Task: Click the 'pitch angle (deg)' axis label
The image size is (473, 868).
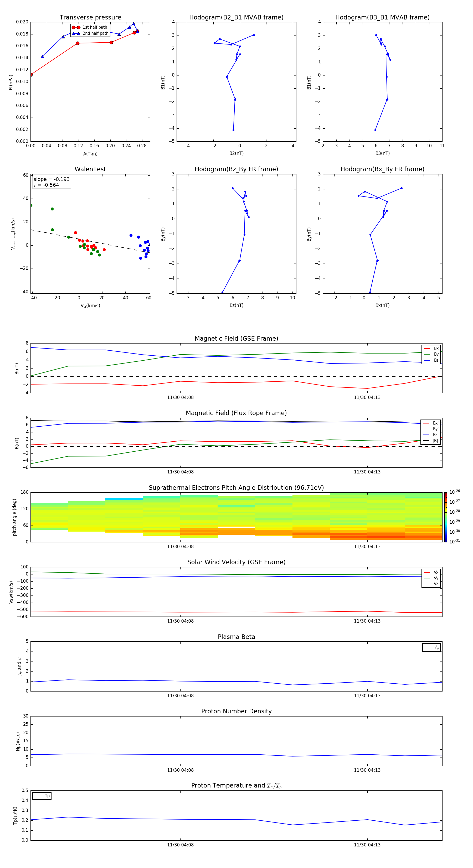Action: coord(14,517)
